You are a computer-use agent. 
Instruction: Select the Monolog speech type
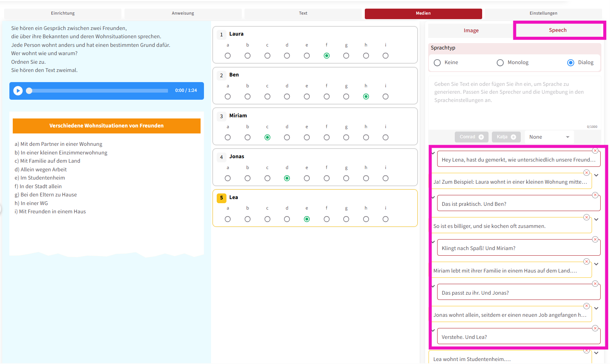[500, 63]
